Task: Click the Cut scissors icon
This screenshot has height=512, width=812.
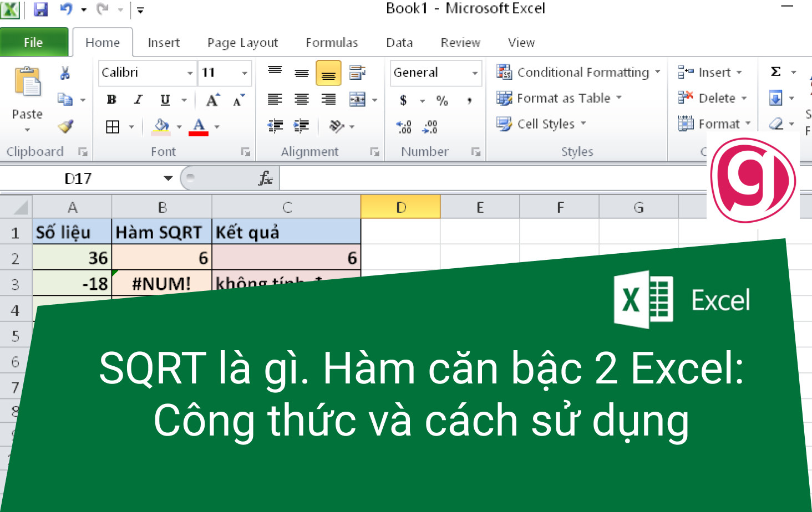Action: [65, 73]
